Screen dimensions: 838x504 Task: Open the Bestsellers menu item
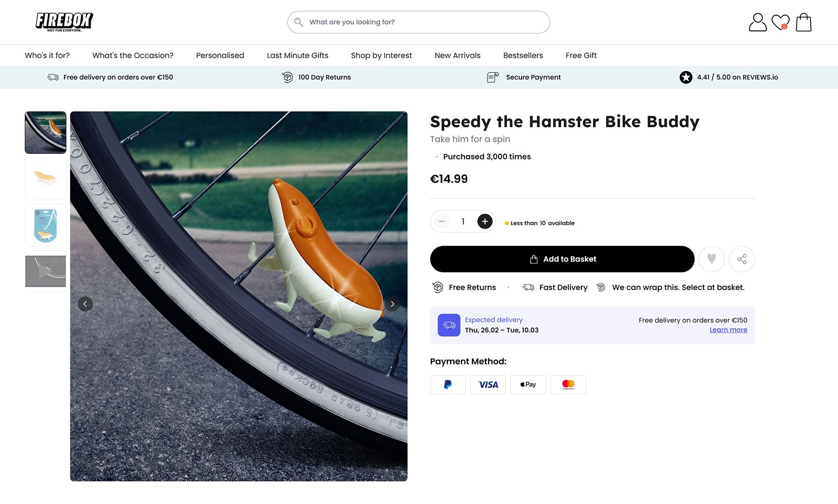(x=523, y=55)
